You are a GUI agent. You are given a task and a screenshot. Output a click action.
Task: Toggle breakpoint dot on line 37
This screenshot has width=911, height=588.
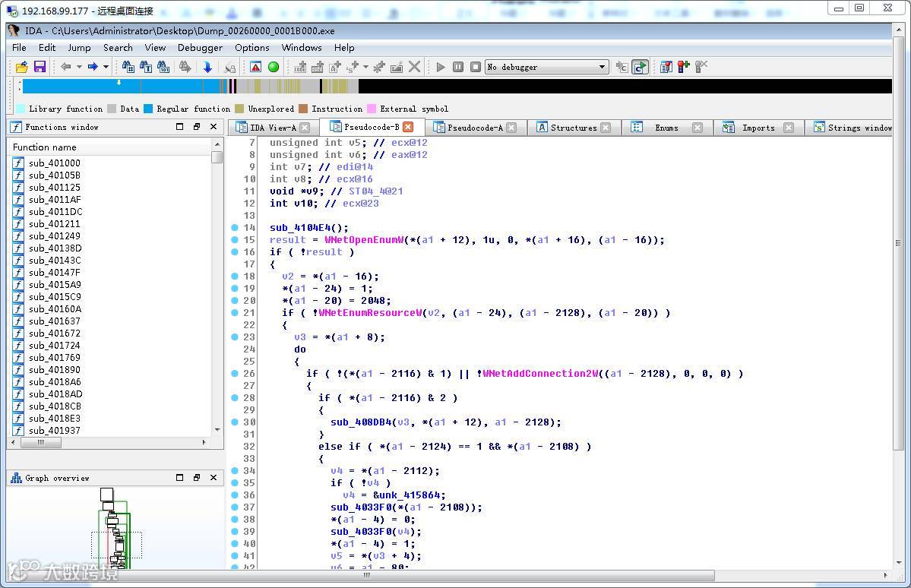(x=235, y=507)
